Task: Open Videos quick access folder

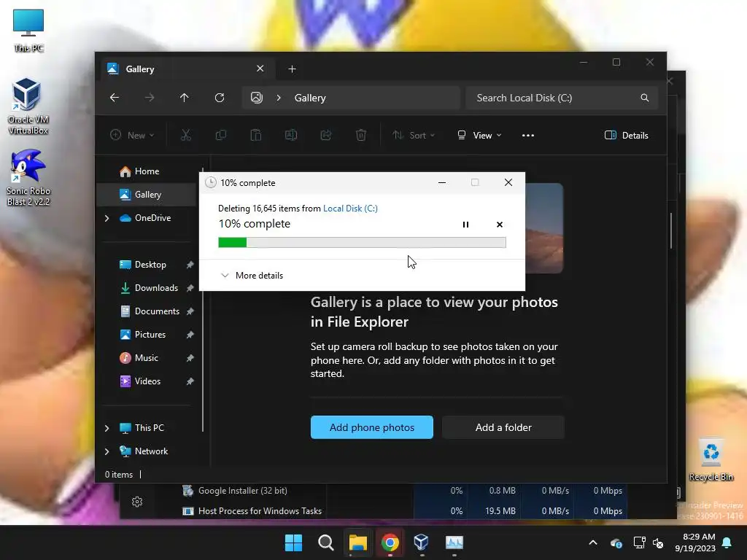Action: click(147, 381)
